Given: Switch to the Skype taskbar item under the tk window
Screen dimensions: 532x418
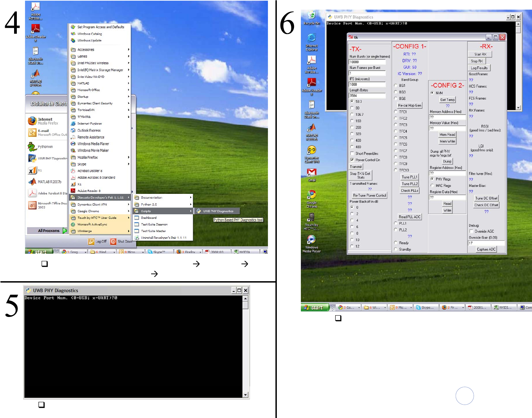Looking at the screenshot, I should click(426, 308).
